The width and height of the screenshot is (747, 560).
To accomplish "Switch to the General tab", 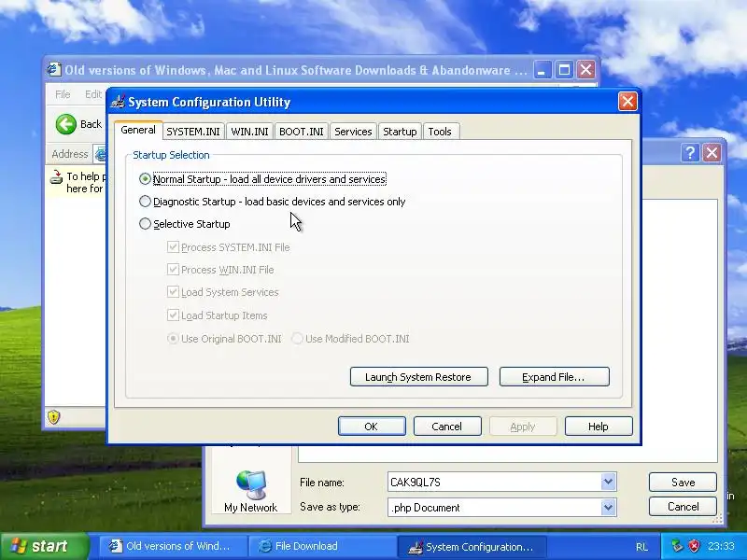I will tap(138, 130).
